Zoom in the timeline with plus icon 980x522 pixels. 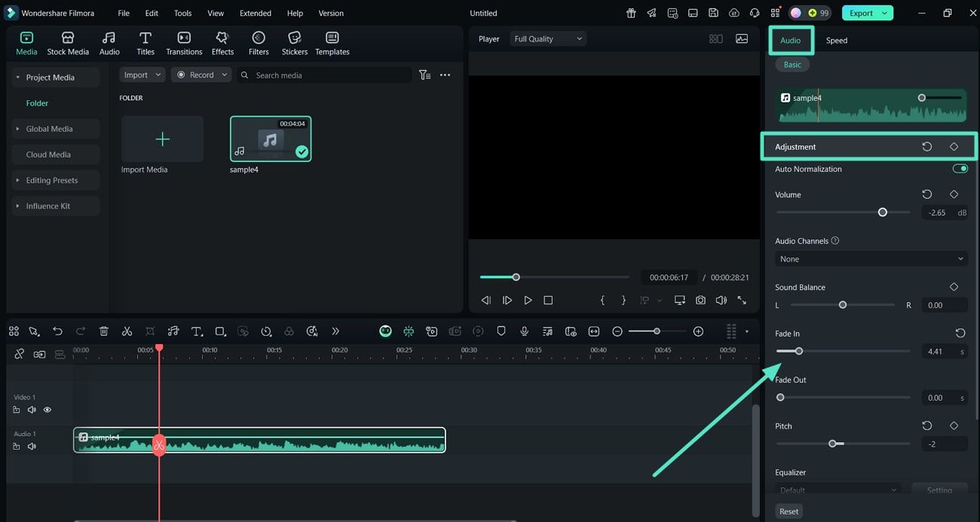[698, 331]
